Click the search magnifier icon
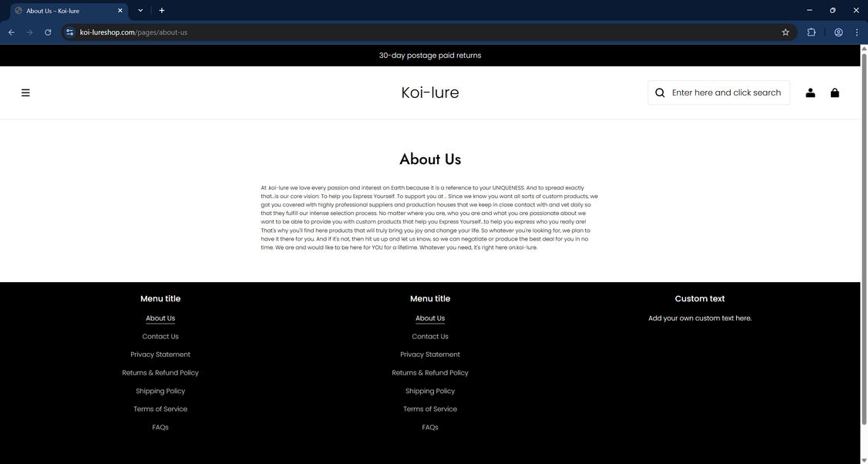 click(660, 92)
